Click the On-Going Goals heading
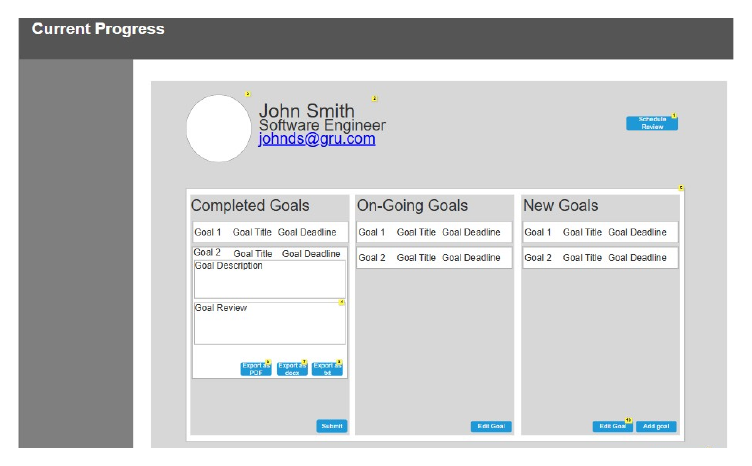 point(412,206)
